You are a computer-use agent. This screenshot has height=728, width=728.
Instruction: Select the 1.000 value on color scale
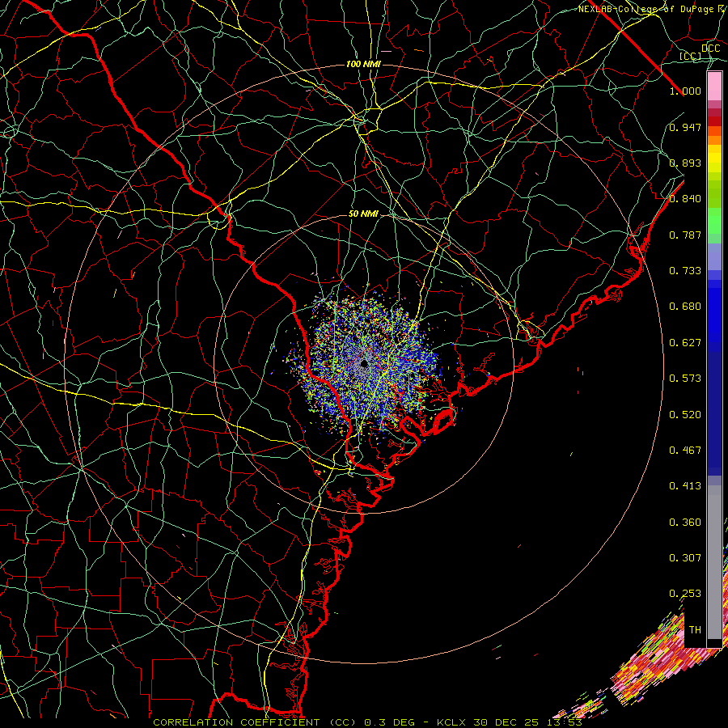point(685,91)
